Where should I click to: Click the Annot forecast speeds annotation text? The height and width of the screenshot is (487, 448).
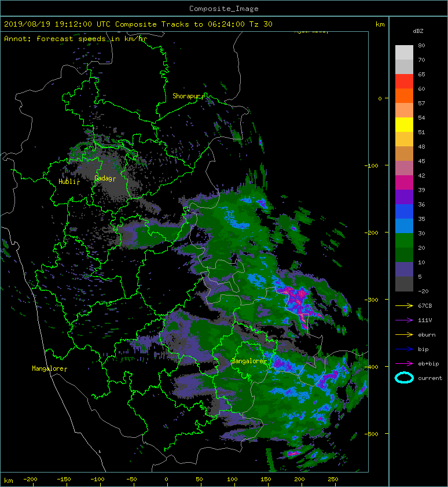(x=75, y=39)
